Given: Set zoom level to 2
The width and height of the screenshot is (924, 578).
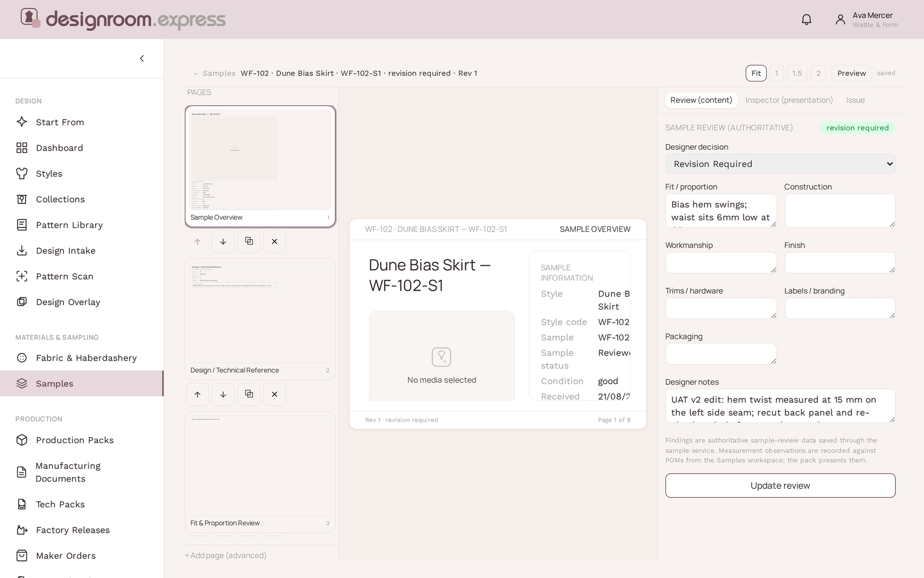Looking at the screenshot, I should [x=818, y=73].
